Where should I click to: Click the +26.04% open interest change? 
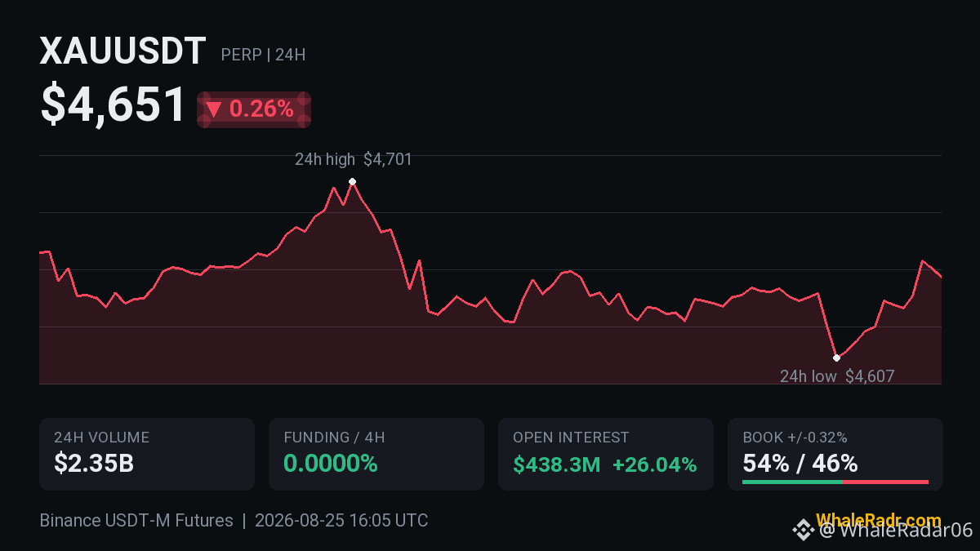(x=655, y=464)
